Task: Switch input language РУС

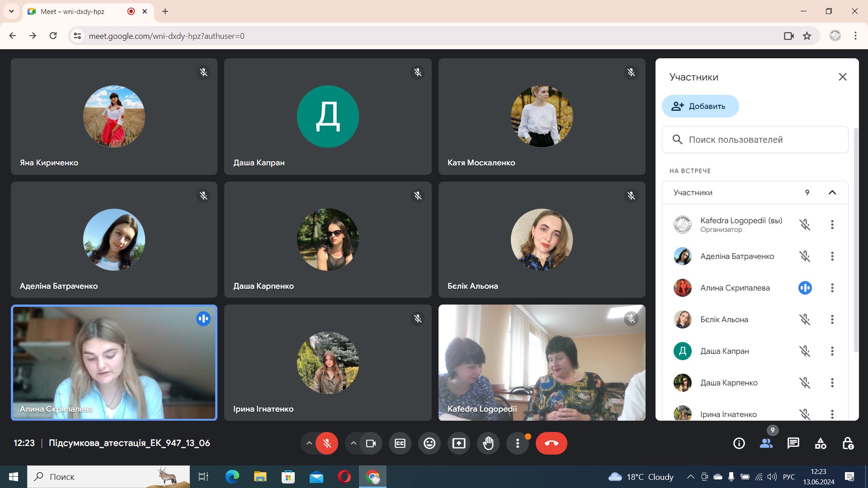Action: click(x=789, y=477)
